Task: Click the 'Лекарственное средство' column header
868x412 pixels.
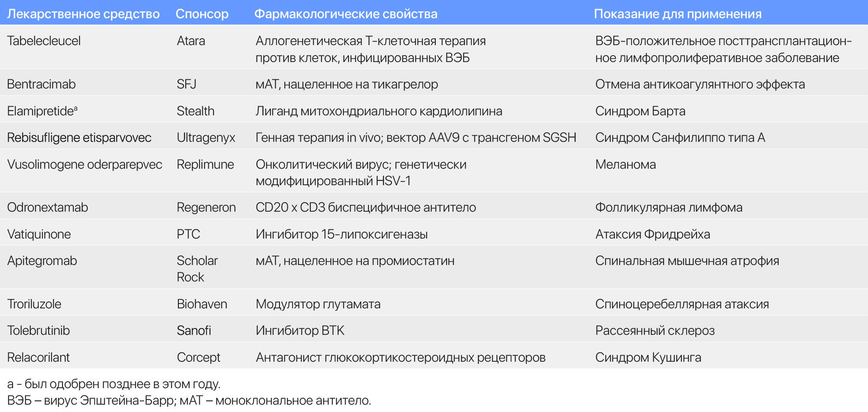Action: pos(83,14)
